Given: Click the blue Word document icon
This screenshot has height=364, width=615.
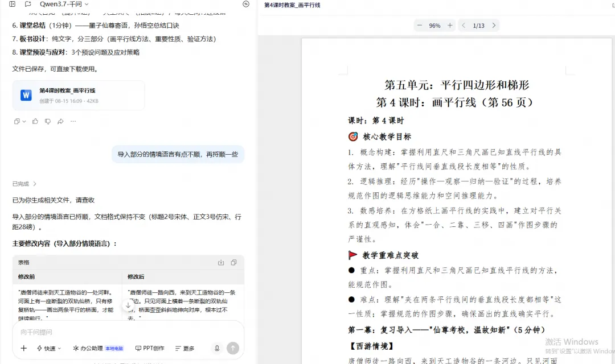Looking at the screenshot, I should (26, 95).
